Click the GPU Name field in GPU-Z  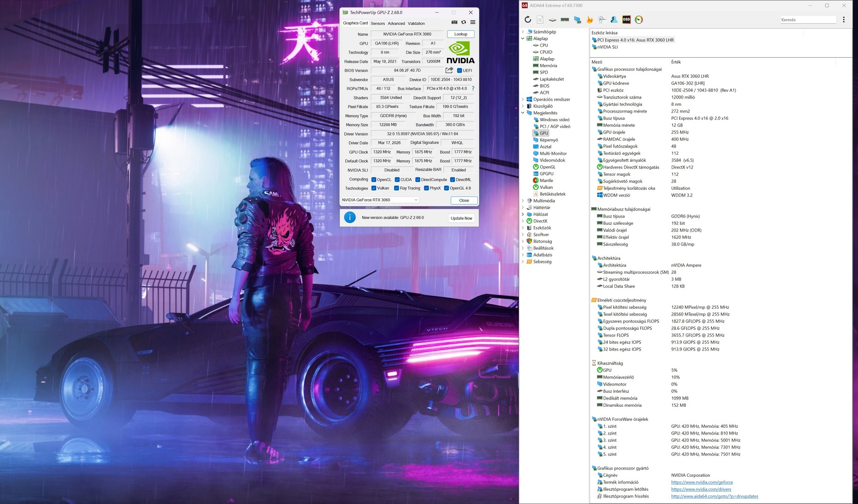pos(407,34)
